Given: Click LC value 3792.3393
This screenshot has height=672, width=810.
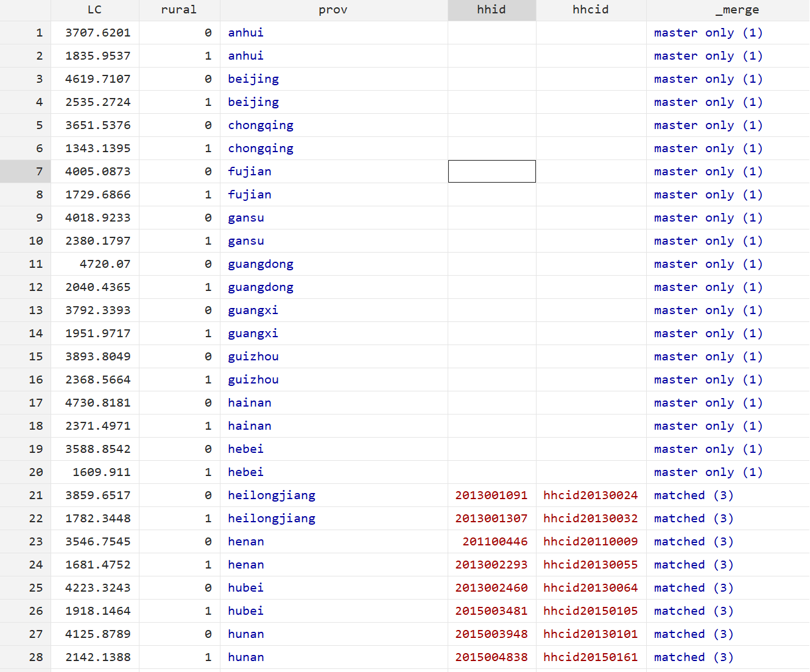Looking at the screenshot, I should tap(98, 310).
